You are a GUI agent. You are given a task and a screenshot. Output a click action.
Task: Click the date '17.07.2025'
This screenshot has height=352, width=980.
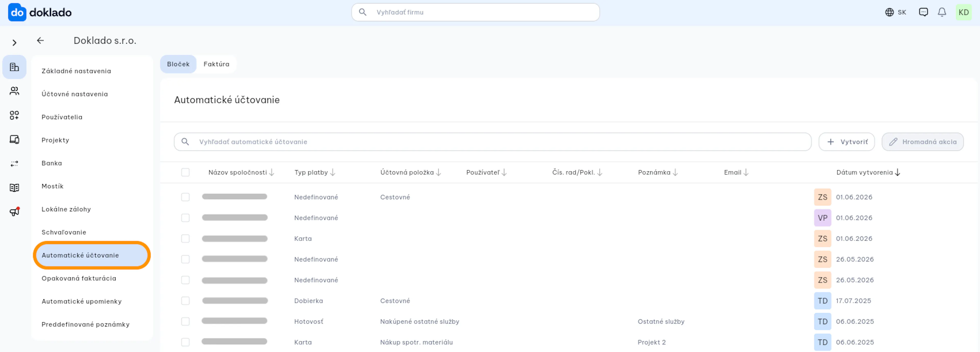(x=853, y=301)
